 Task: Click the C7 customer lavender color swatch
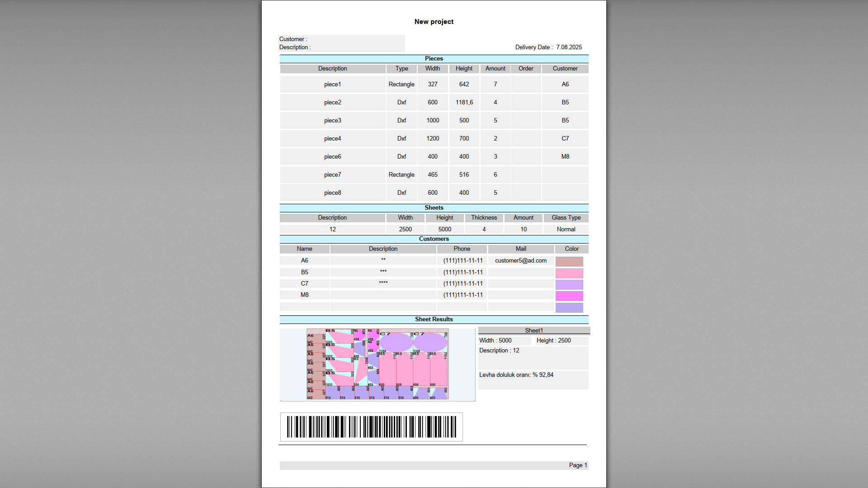point(569,285)
